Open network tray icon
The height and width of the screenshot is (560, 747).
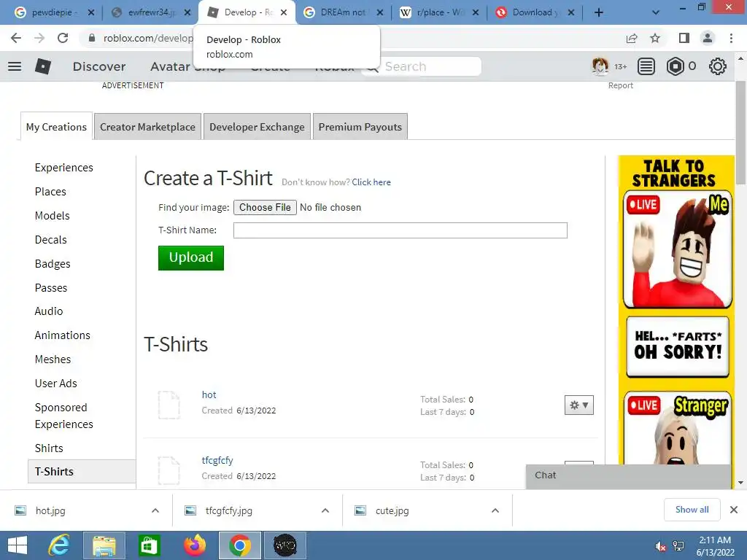point(678,546)
